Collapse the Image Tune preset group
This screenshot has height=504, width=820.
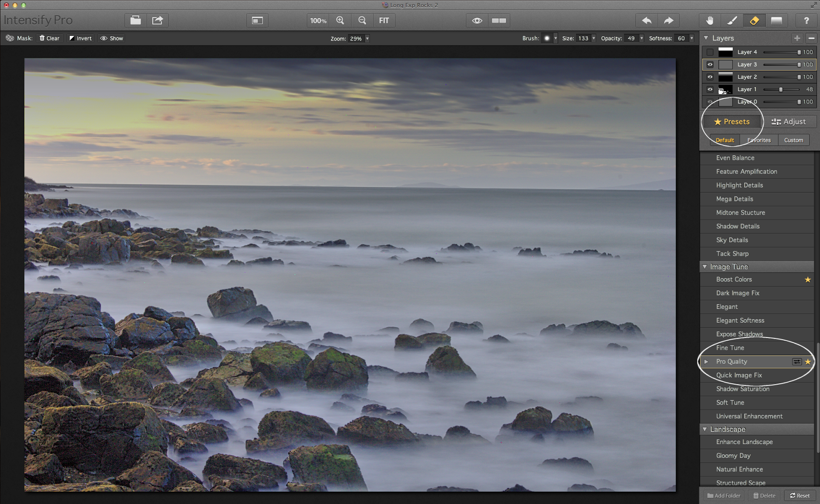[705, 267]
